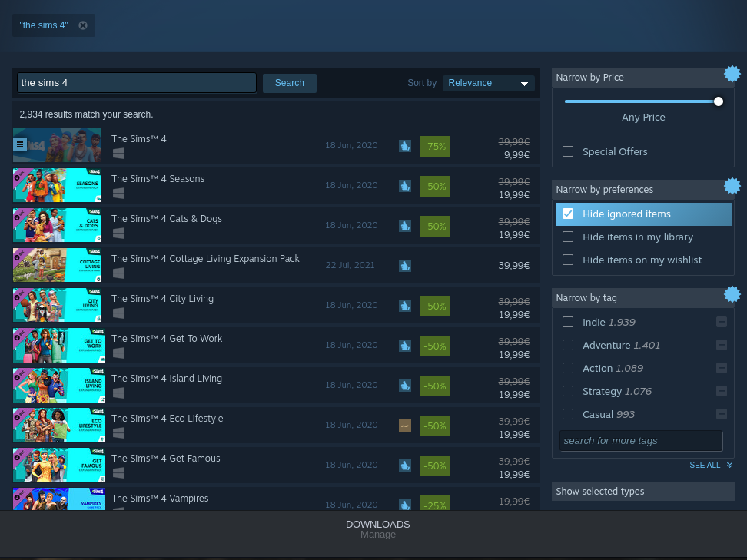The image size is (747, 560).
Task: Exclude the Strategy tag with its minus button
Action: pos(722,392)
